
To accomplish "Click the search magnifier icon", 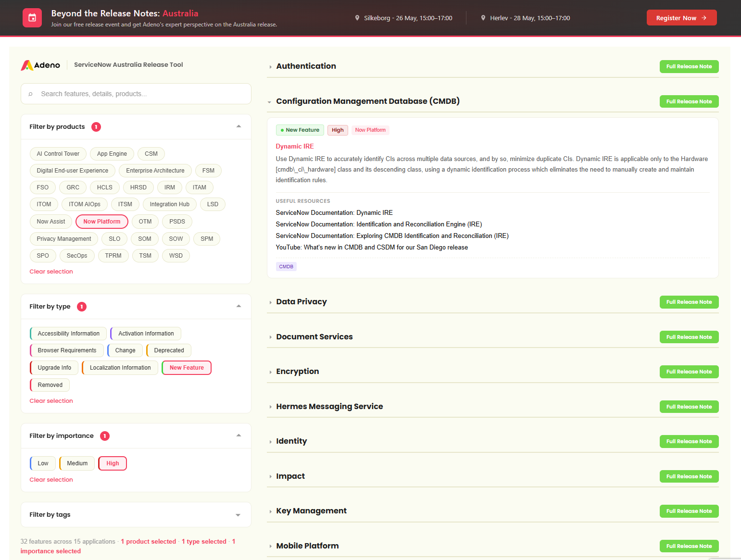I will click(x=31, y=94).
